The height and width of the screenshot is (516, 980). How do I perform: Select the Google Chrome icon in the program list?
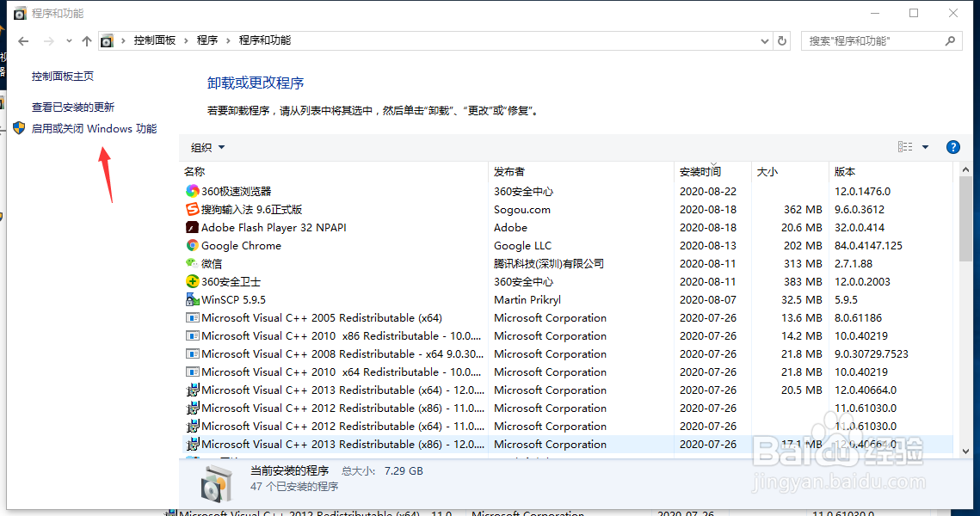click(x=191, y=245)
